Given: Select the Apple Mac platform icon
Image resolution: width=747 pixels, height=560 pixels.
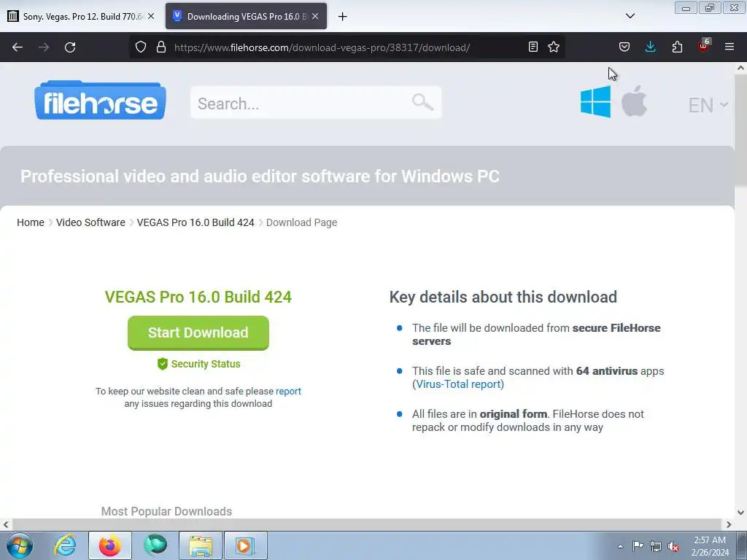Looking at the screenshot, I should (x=634, y=101).
